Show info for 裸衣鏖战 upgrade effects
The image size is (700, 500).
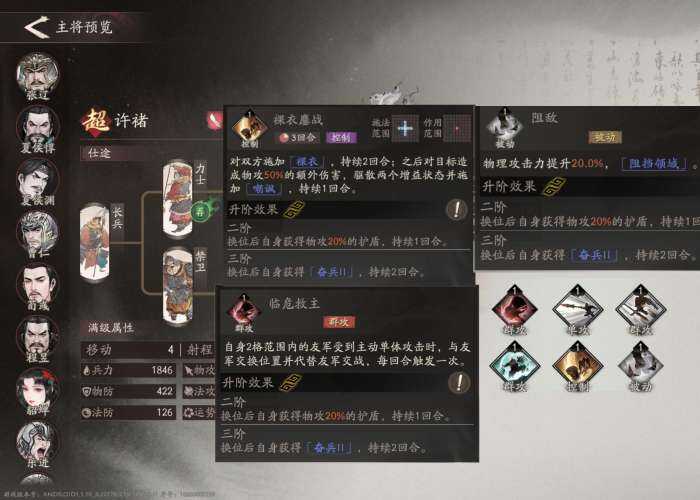456,209
